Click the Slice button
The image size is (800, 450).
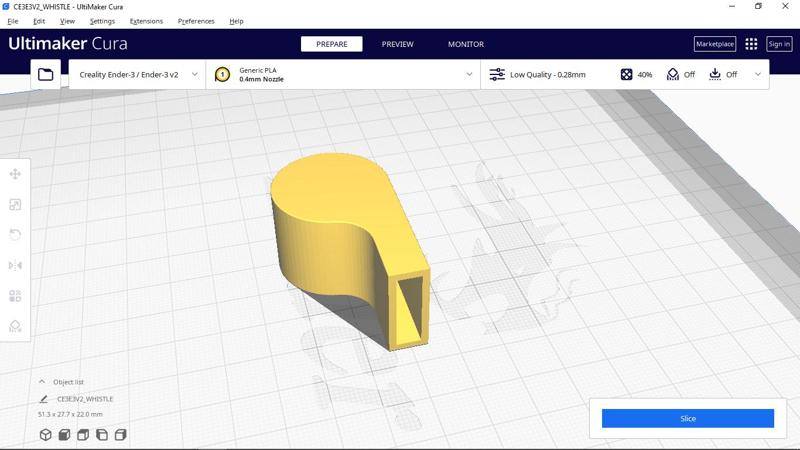pos(688,418)
